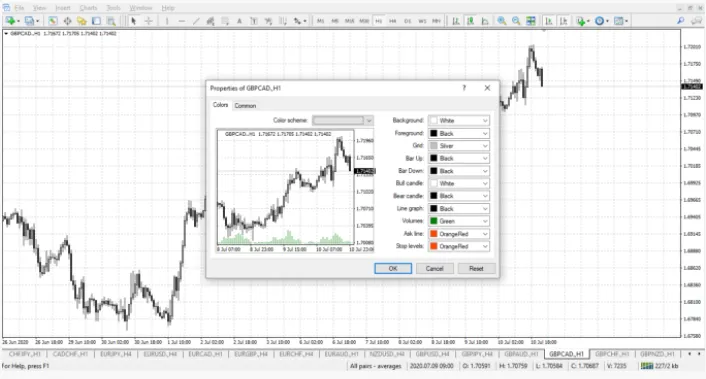Click the chart preview in the dialog

(x=295, y=191)
